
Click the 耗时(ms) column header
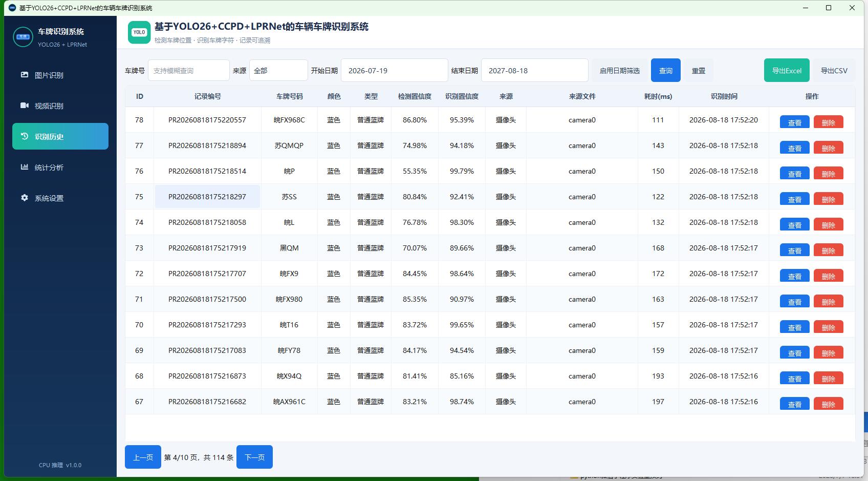(x=658, y=96)
